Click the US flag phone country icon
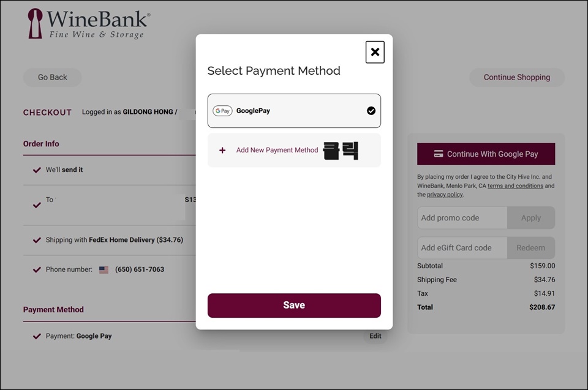The width and height of the screenshot is (588, 390). 104,269
